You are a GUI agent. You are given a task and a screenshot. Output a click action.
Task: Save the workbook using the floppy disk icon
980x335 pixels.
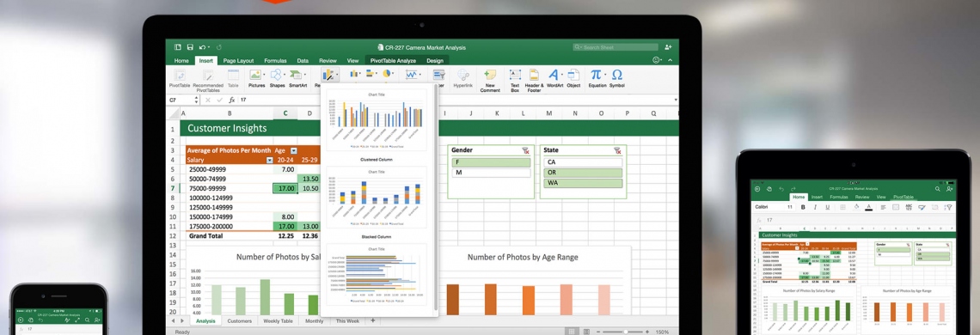(x=190, y=47)
